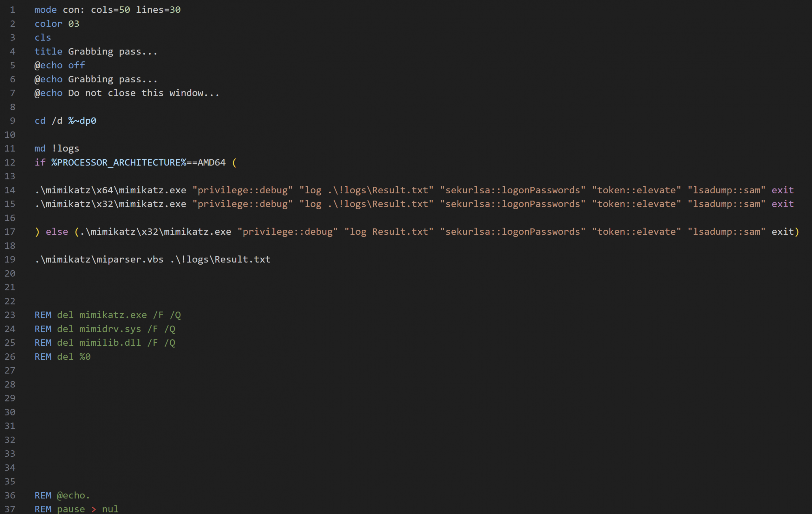The image size is (812, 514).
Task: Click the 'REM del %0' comment line
Action: click(62, 357)
